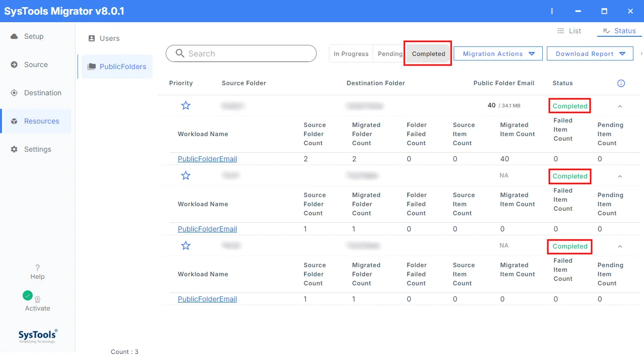The width and height of the screenshot is (644, 363).
Task: Click the person icon beside Users
Action: pyautogui.click(x=92, y=38)
